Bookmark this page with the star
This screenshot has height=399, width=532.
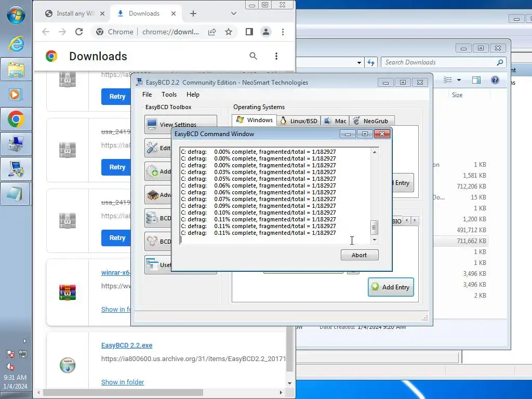(229, 32)
